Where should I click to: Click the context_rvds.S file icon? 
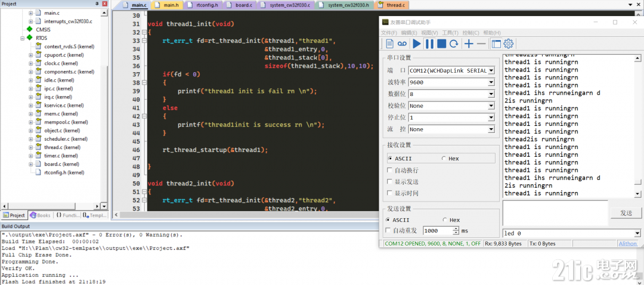[x=38, y=47]
